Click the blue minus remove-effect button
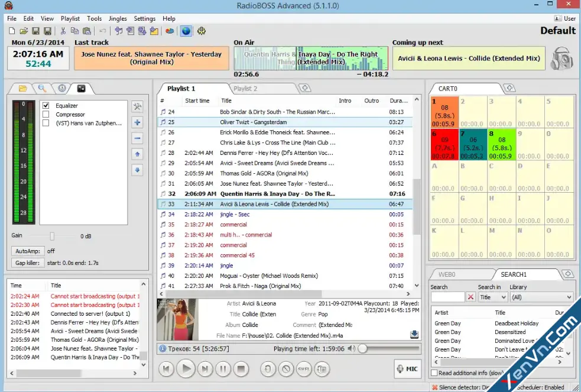The width and height of the screenshot is (581, 392). (x=137, y=138)
